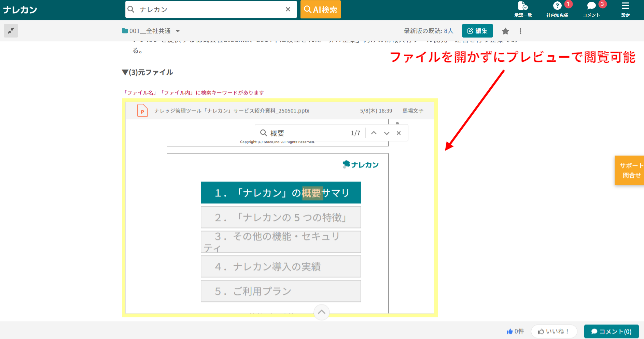This screenshot has width=644, height=339.
Task: Toggle the favorite star icon
Action: pos(505,31)
